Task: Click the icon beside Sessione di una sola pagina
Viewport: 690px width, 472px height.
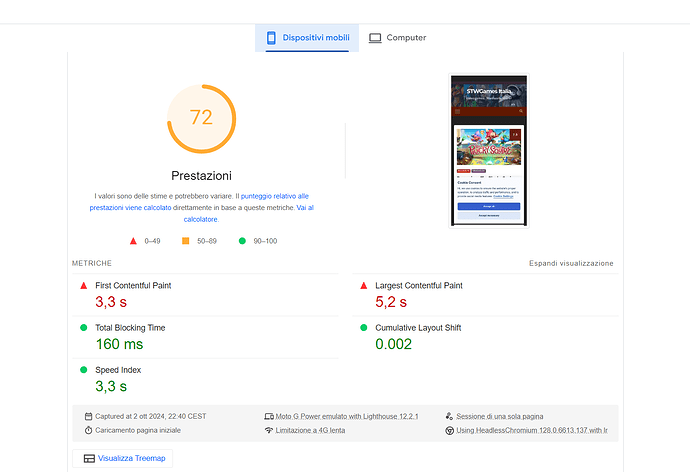Action: point(449,416)
